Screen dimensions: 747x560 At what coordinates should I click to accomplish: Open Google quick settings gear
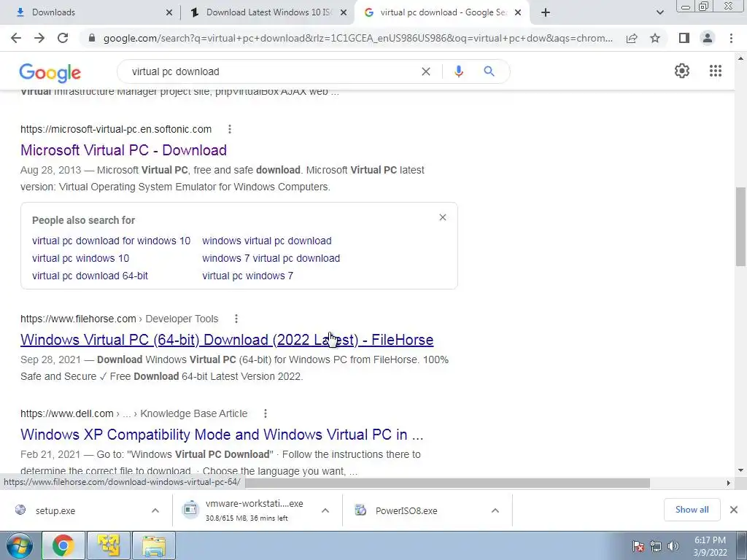[682, 71]
